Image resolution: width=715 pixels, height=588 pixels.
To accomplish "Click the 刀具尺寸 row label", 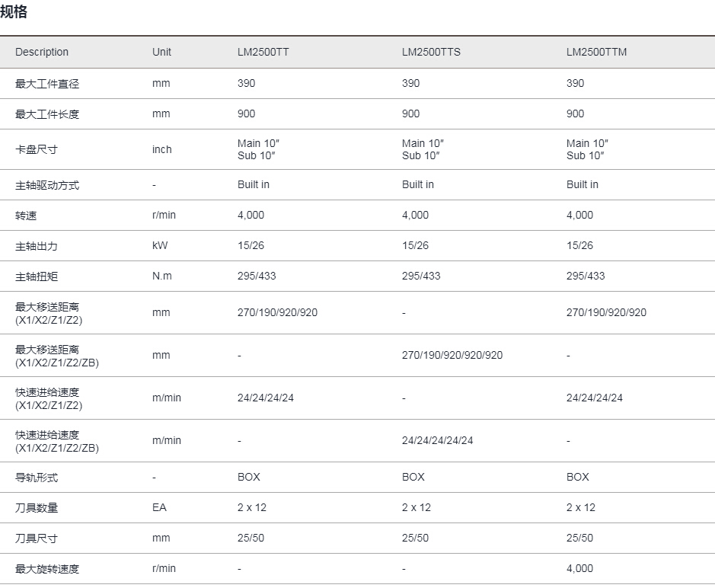I will tap(37, 538).
